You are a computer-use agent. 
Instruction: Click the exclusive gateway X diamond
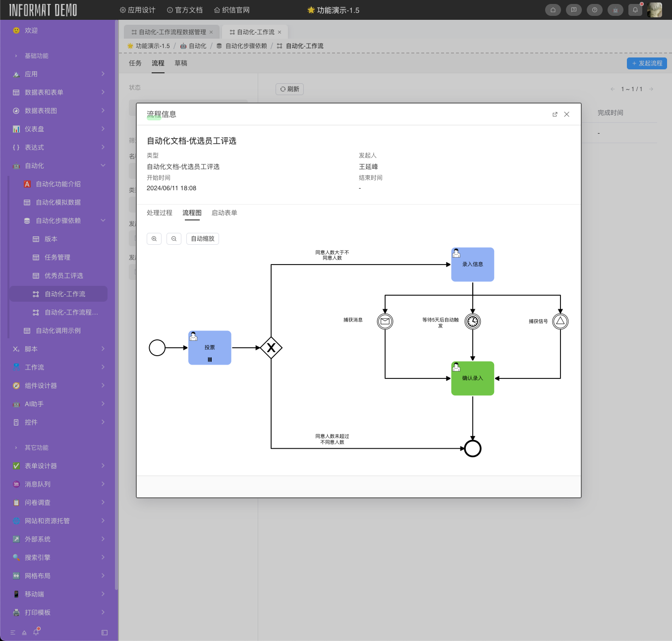tap(271, 348)
